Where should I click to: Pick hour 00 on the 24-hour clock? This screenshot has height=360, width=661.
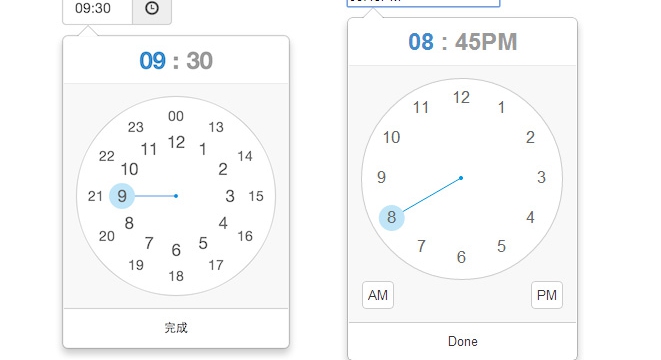point(176,116)
